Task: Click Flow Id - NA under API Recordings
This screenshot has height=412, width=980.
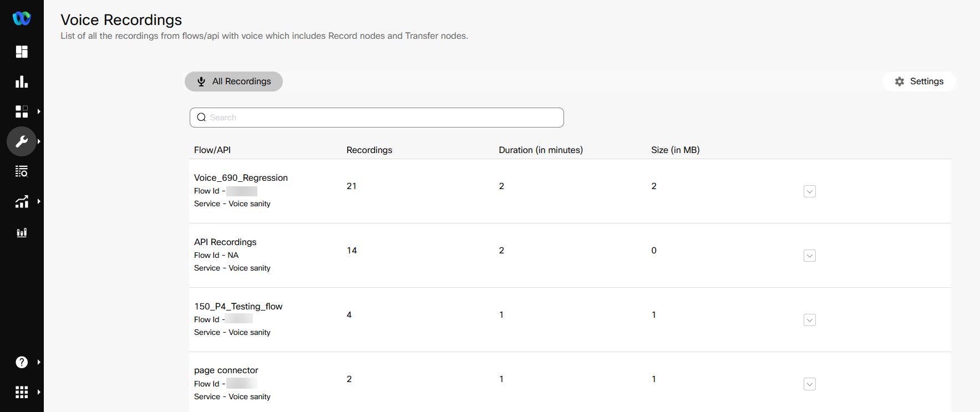Action: pos(216,256)
